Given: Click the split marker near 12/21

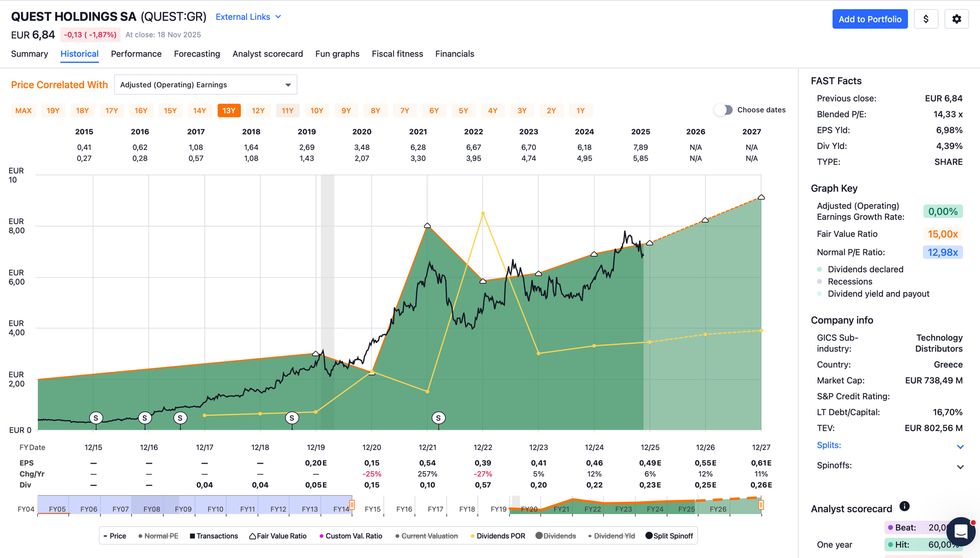Looking at the screenshot, I should pos(438,418).
